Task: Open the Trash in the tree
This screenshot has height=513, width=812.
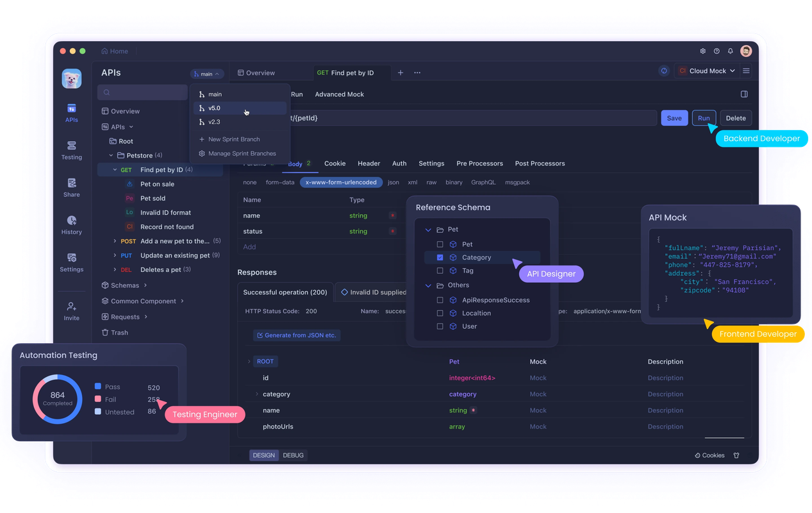Action: [x=115, y=332]
